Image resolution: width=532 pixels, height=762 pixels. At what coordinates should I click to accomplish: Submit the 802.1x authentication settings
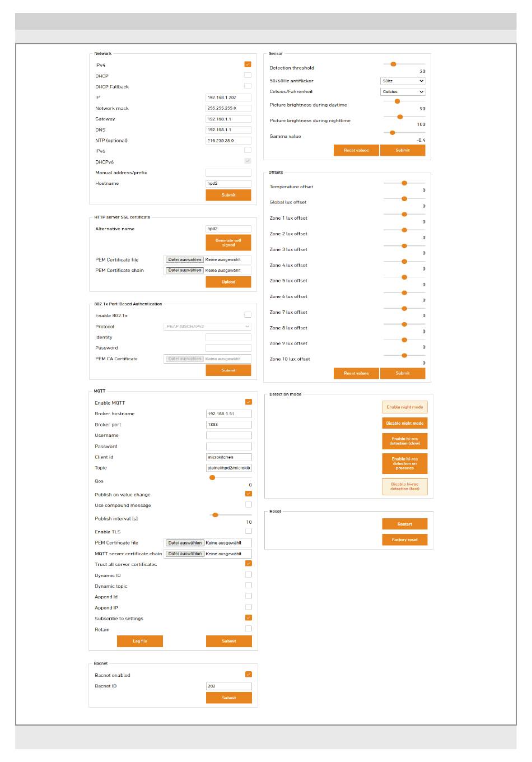pos(228,370)
